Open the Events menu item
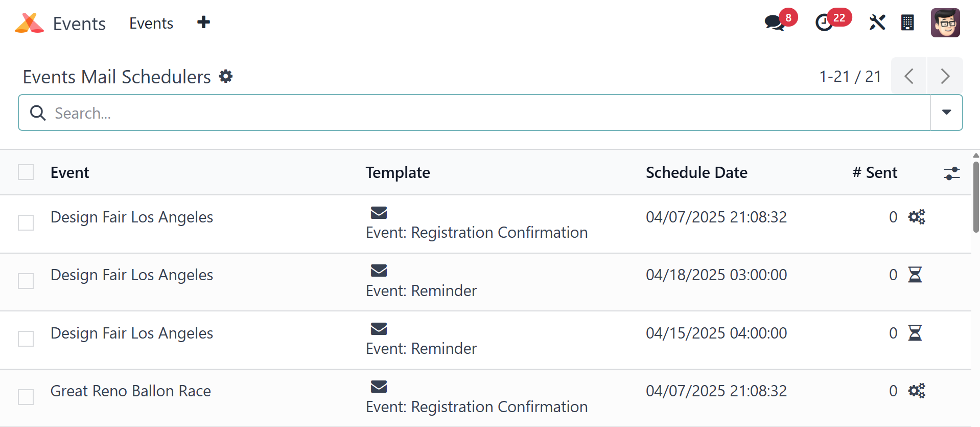 tap(151, 24)
